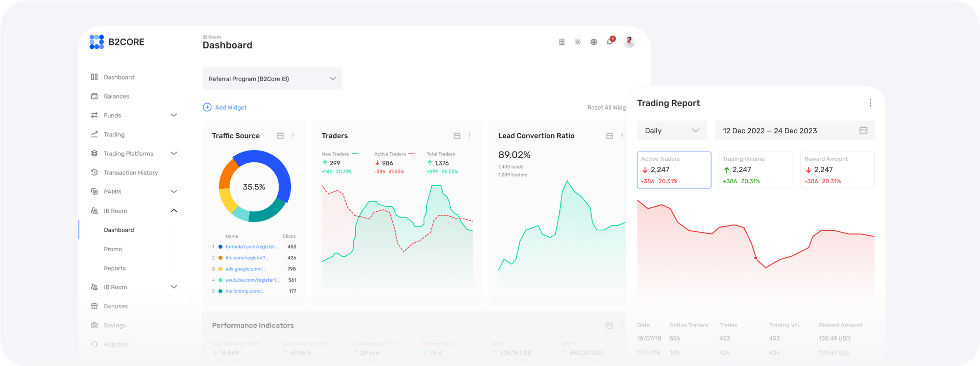Image resolution: width=980 pixels, height=366 pixels.
Task: Click the Funds exchange arrows icon
Action: [94, 115]
